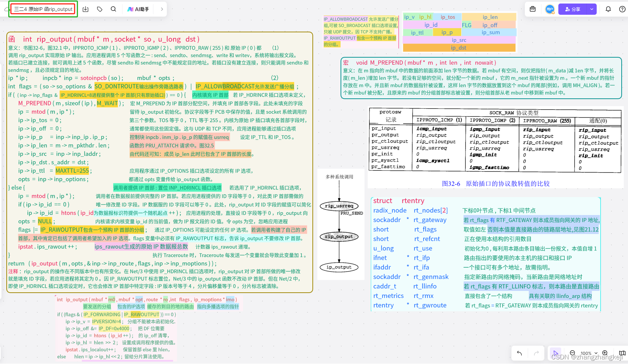This screenshot has height=364, width=628.
Task: Expand the top toolbar with the right chevron
Action: click(x=162, y=9)
